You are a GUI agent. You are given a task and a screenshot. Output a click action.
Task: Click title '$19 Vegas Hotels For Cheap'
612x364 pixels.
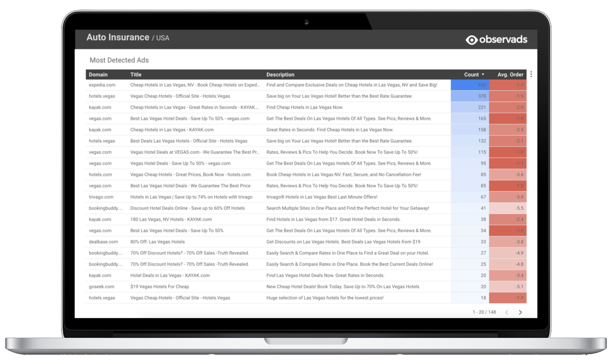click(x=159, y=286)
